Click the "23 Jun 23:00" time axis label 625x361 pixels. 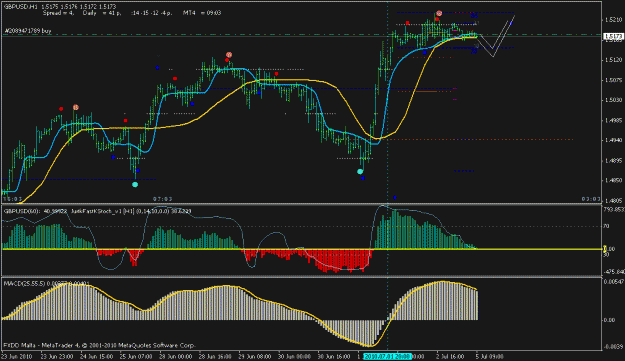[57, 356]
